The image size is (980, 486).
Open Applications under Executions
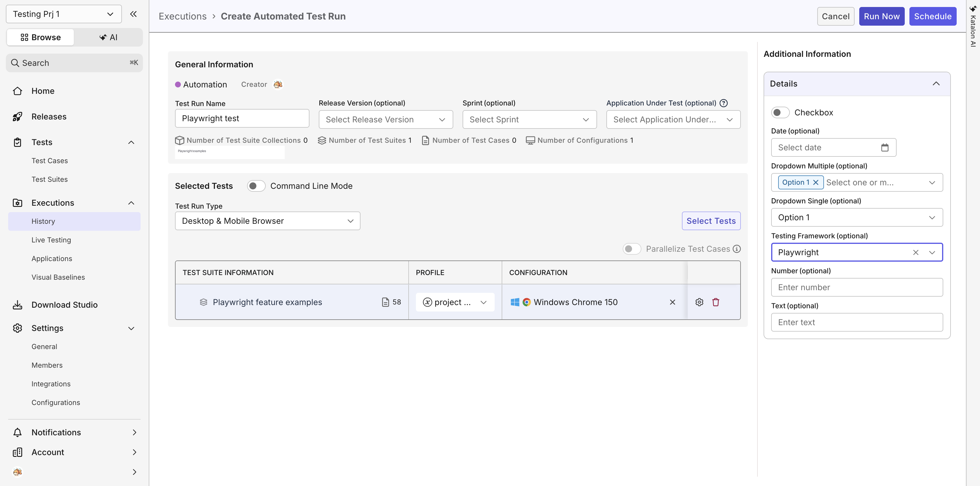(x=52, y=259)
